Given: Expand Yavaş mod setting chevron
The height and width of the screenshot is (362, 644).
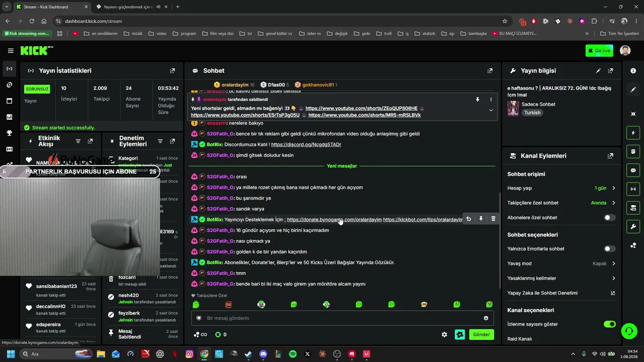Looking at the screenshot, I should [613, 263].
